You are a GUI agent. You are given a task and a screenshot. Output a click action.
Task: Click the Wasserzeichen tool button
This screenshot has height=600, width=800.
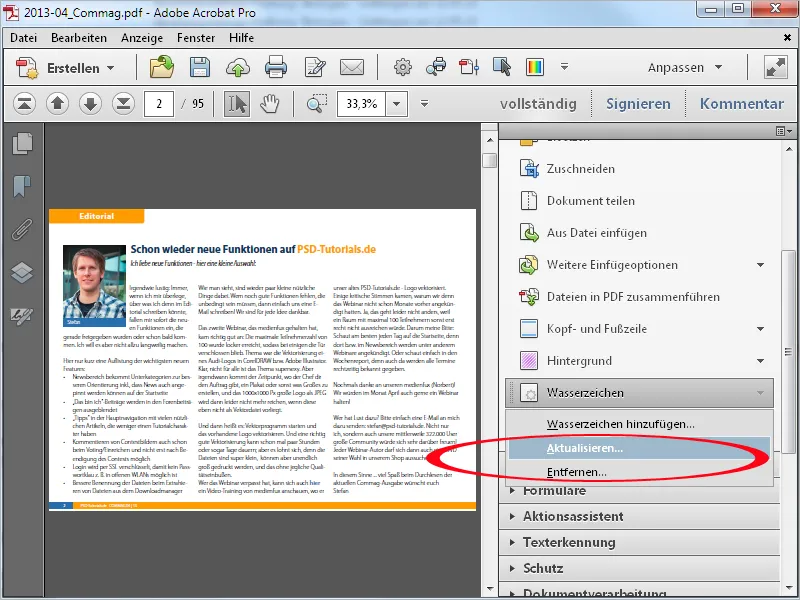tap(639, 393)
